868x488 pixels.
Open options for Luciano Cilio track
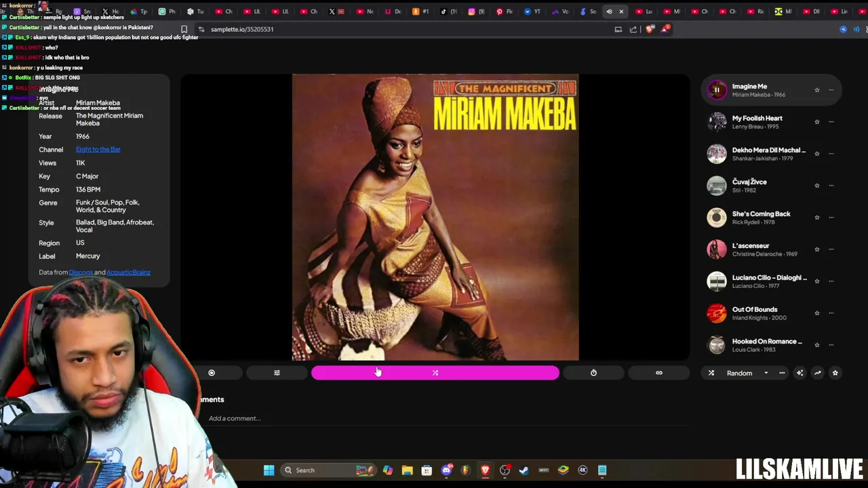coord(831,281)
